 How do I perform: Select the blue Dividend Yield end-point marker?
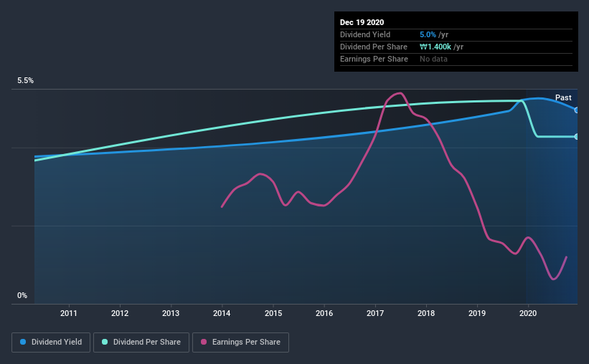coord(576,110)
